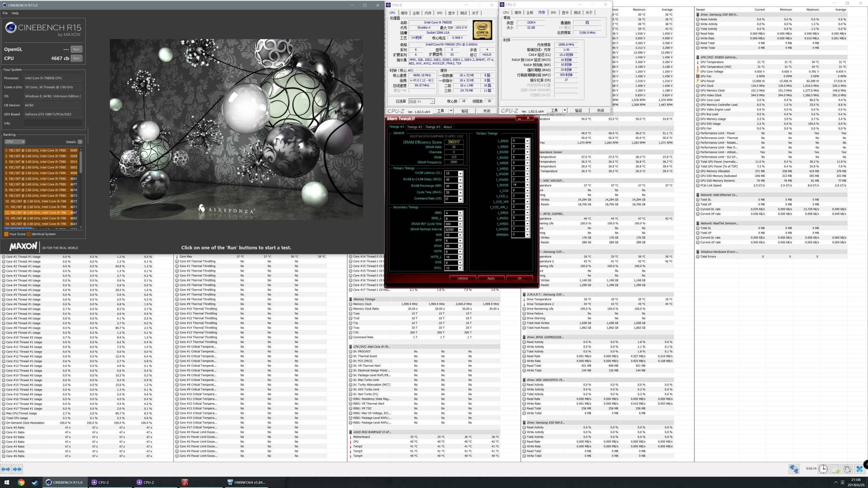Open HWiNFO network remote monitoring icon
868x488 pixels.
[x=794, y=469]
